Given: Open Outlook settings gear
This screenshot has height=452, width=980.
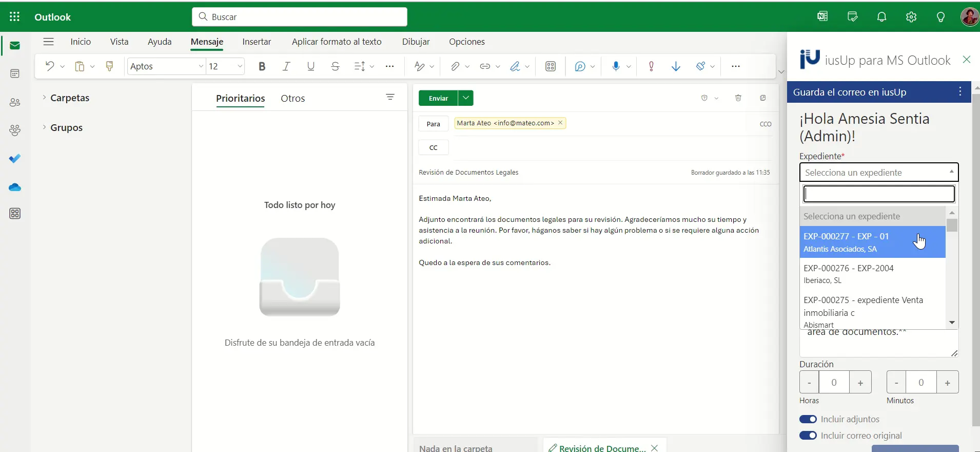Looking at the screenshot, I should 911,17.
